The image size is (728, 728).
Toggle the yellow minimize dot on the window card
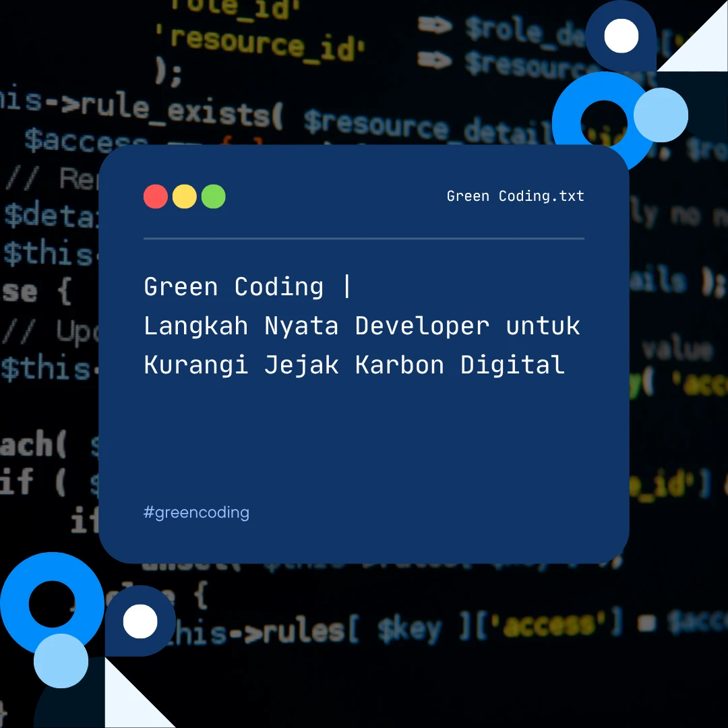coord(185,196)
